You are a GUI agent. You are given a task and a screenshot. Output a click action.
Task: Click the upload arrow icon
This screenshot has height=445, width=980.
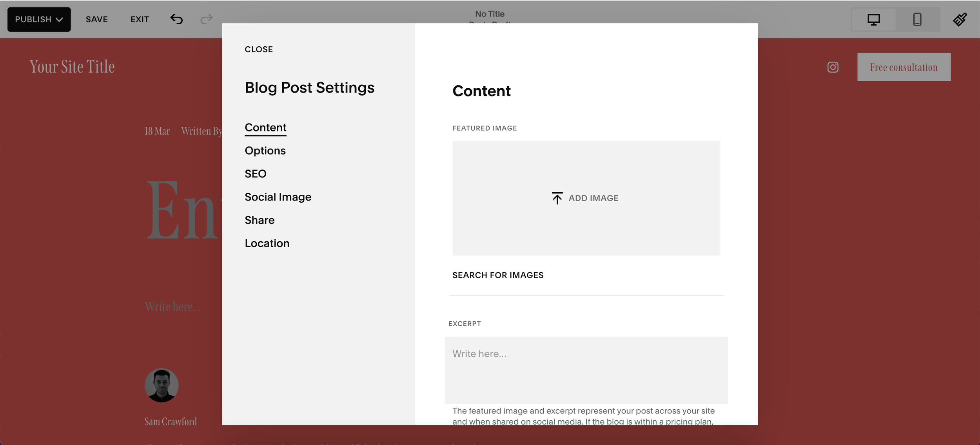[557, 198]
